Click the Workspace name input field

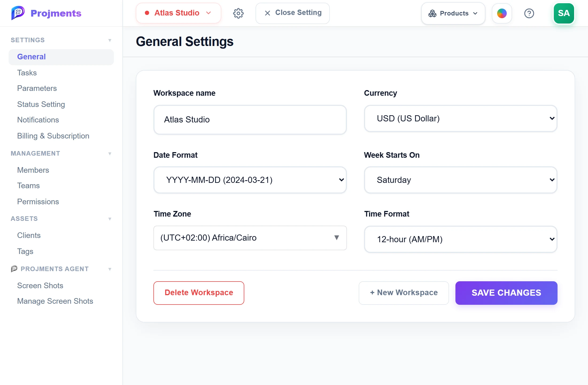click(250, 120)
